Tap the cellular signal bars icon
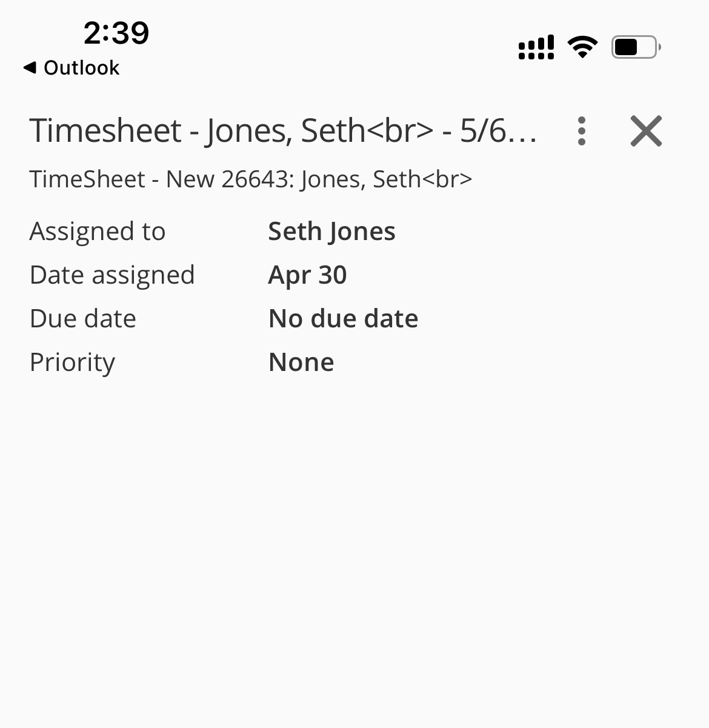This screenshot has height=728, width=709. pos(536,47)
